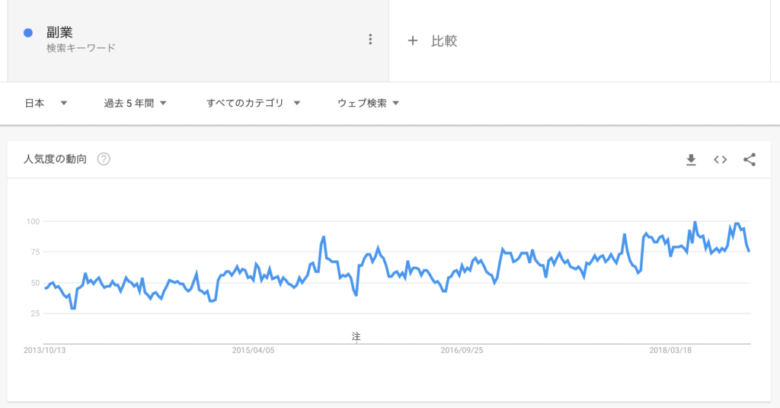Viewport: 780px width, 408px height.
Task: Click the blue dot beside 副業
Action: (x=29, y=33)
